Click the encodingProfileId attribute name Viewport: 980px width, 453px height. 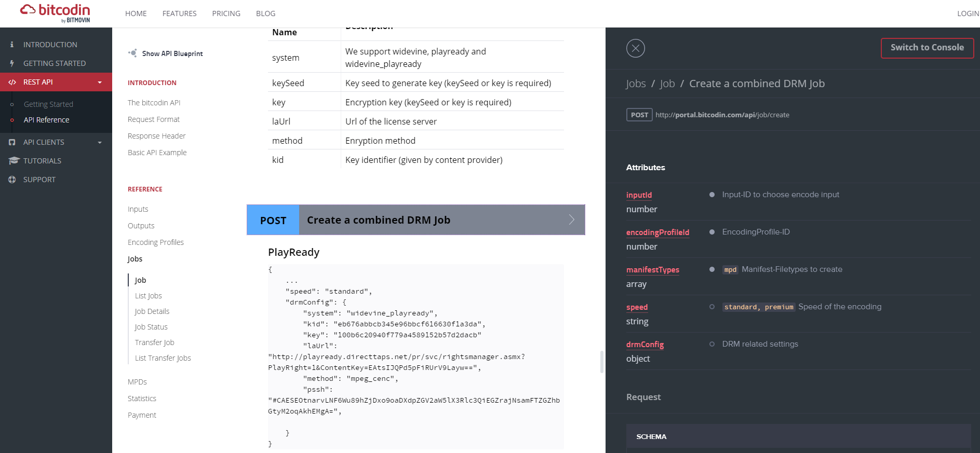click(657, 232)
